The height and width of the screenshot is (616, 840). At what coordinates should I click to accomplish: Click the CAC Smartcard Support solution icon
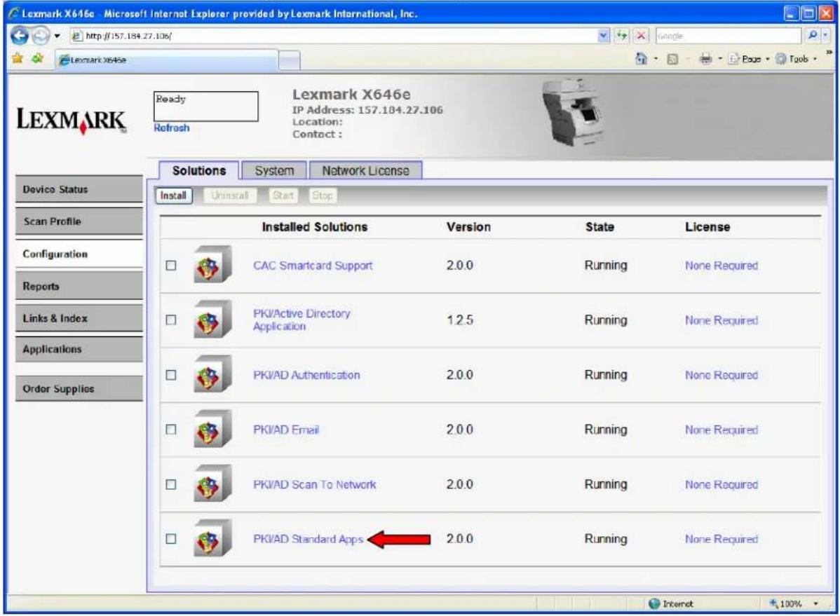point(212,265)
